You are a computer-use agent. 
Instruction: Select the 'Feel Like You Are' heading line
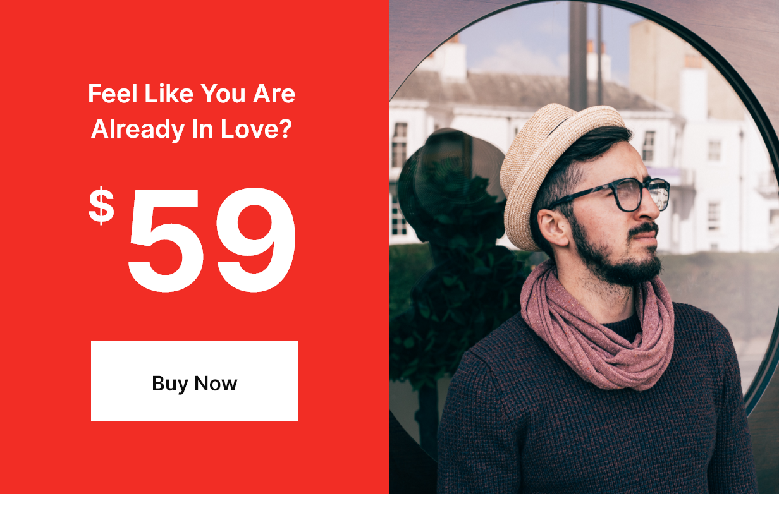pyautogui.click(x=192, y=94)
